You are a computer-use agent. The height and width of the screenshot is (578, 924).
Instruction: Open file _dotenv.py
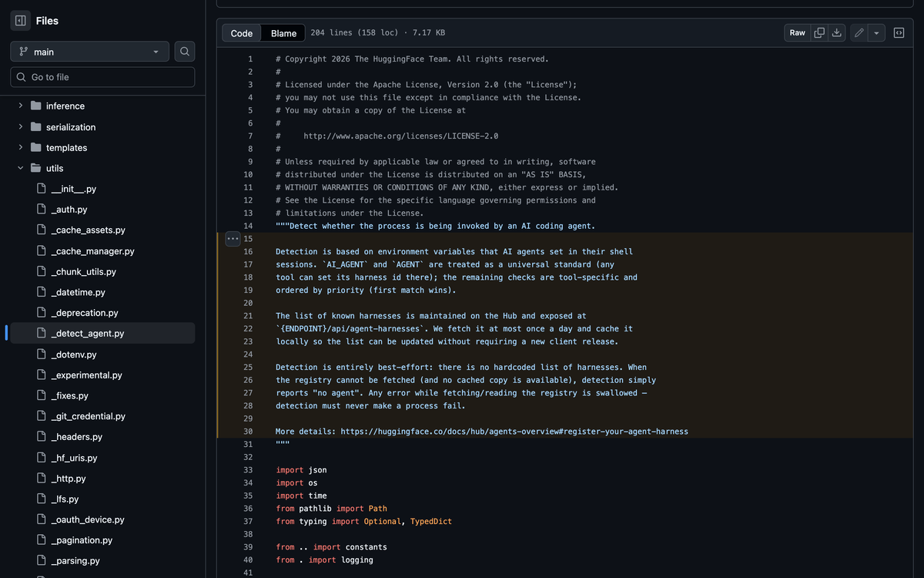click(73, 355)
